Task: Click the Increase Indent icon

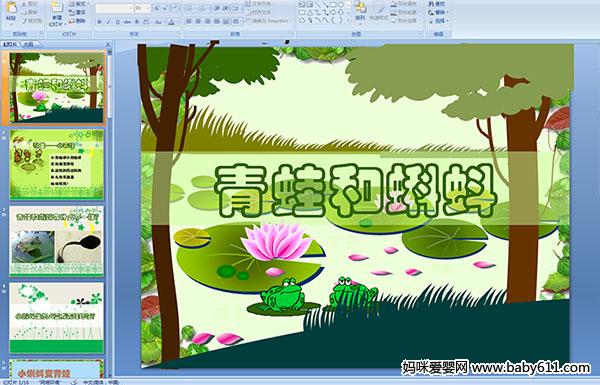Action: point(226,8)
